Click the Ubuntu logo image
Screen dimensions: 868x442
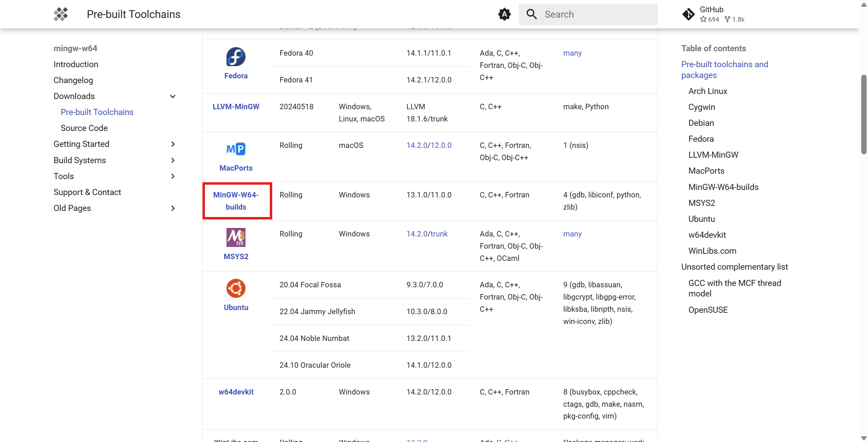click(236, 288)
